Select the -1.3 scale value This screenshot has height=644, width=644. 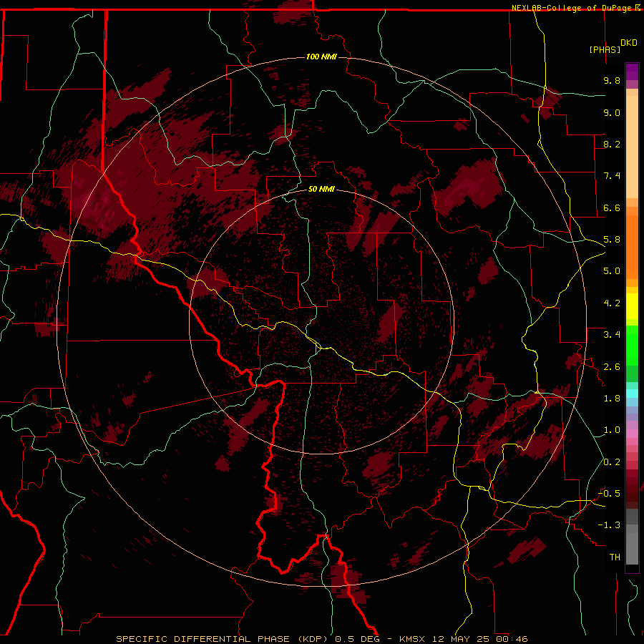[609, 525]
